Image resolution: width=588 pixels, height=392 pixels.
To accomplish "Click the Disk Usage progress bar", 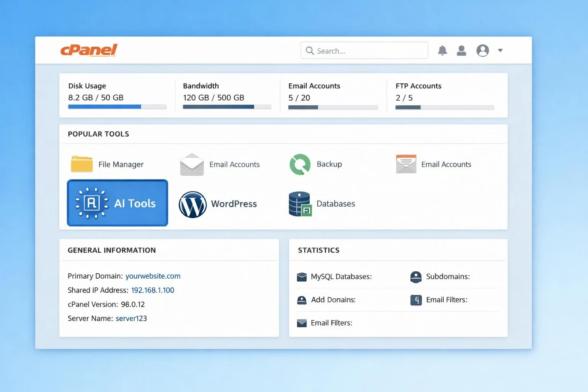I will click(x=117, y=107).
